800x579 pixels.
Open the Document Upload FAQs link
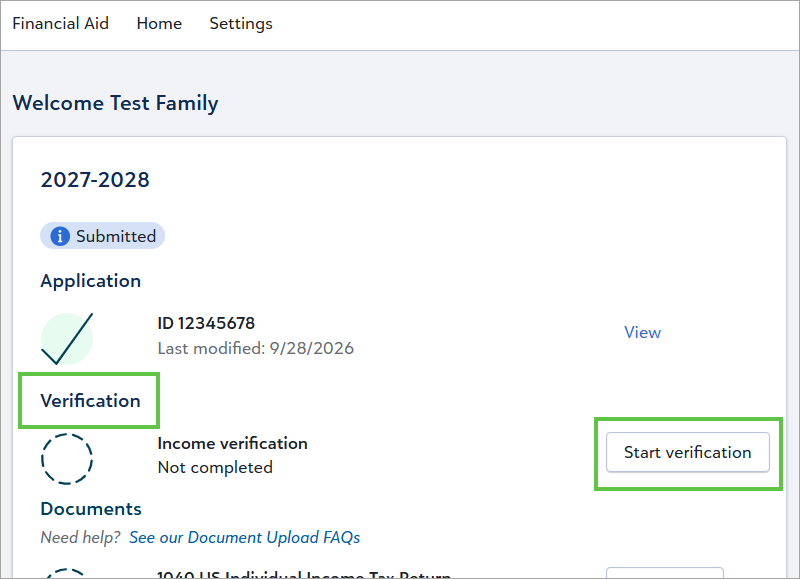tap(244, 537)
